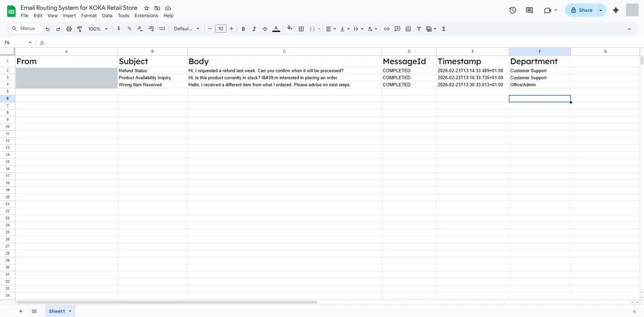Open version history clock icon
The width and height of the screenshot is (644, 317).
click(x=513, y=10)
